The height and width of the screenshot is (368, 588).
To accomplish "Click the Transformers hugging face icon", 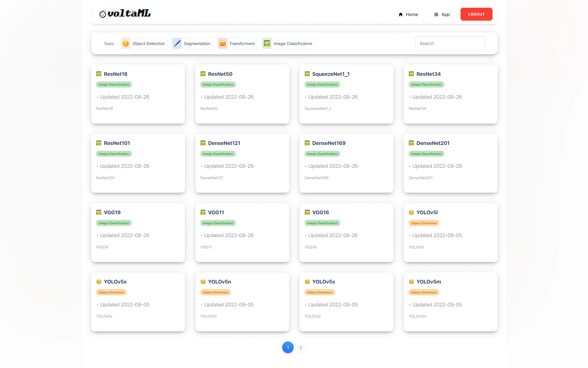I will (x=222, y=44).
